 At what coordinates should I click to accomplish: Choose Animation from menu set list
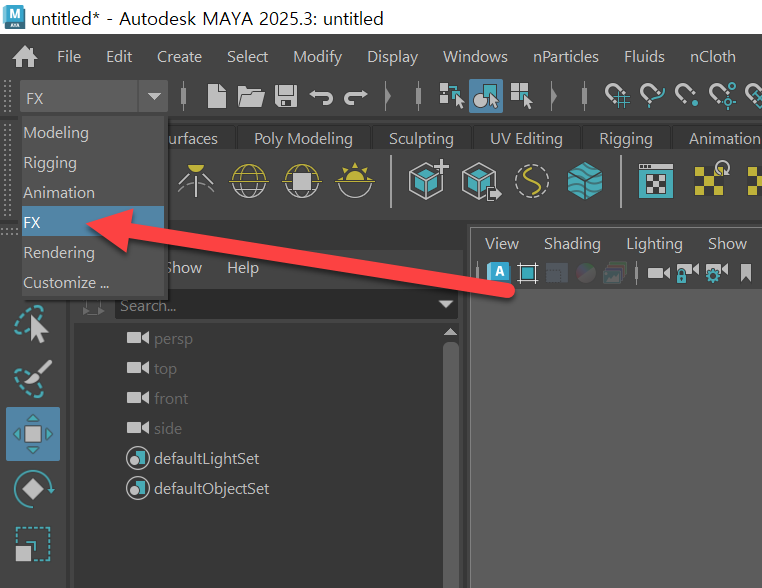(93, 192)
